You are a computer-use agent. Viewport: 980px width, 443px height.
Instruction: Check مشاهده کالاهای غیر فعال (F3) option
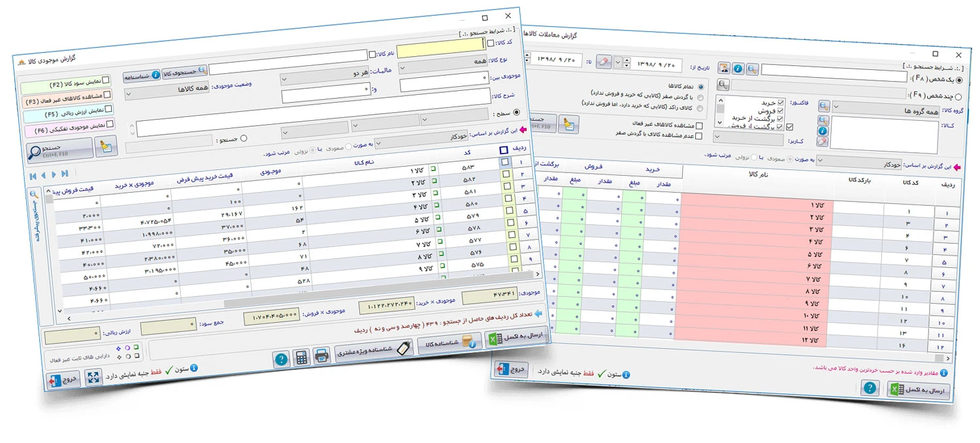pos(107,95)
